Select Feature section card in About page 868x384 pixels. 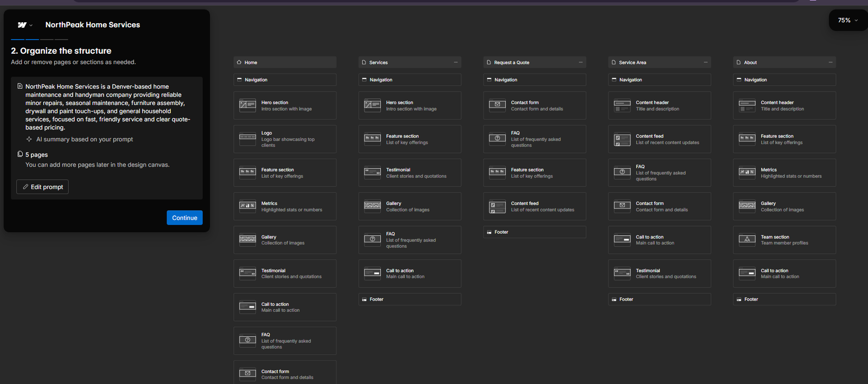[x=784, y=139]
